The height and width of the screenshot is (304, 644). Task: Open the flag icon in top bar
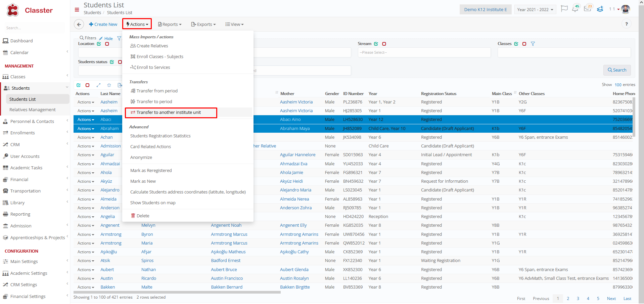[564, 9]
